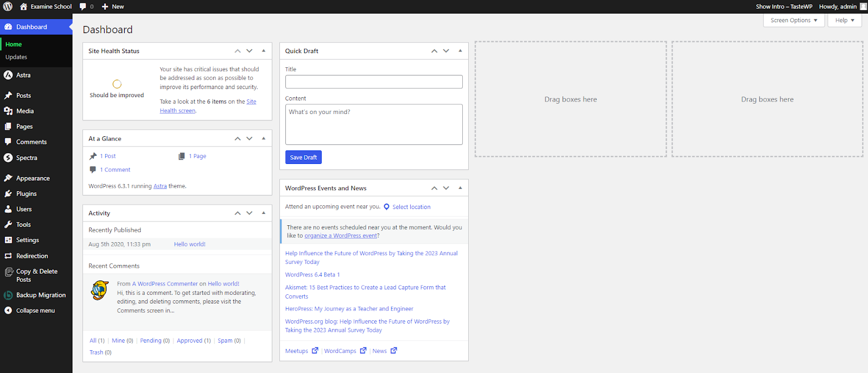Click the Media icon in the sidebar
The image size is (868, 373).
tap(8, 111)
